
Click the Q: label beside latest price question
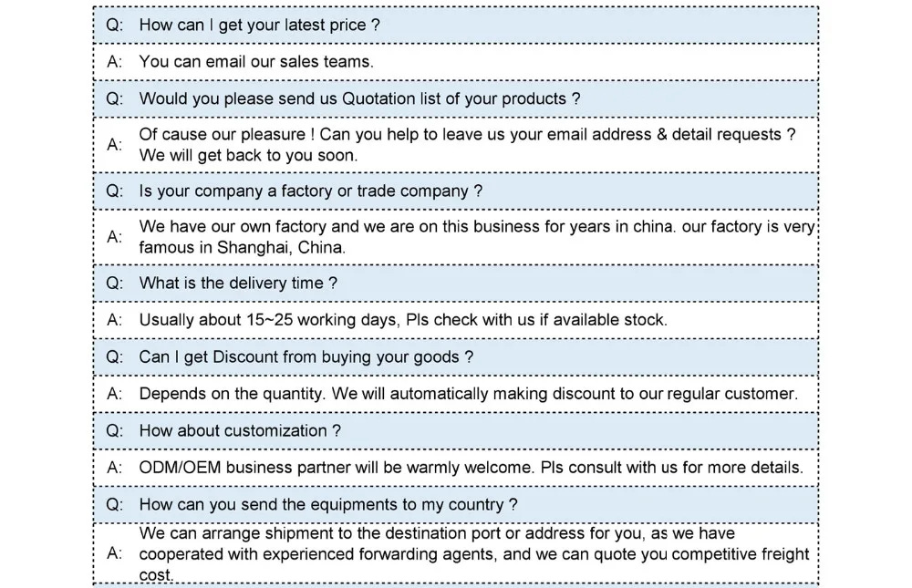(115, 25)
